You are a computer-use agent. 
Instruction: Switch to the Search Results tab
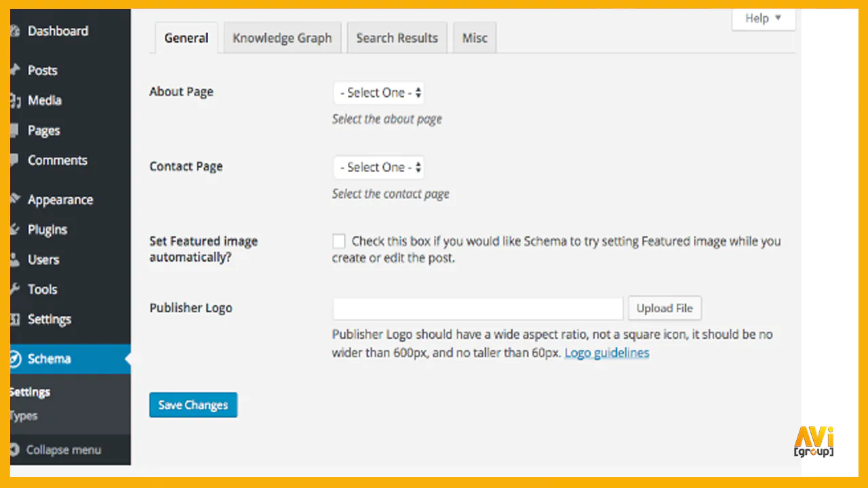[397, 38]
